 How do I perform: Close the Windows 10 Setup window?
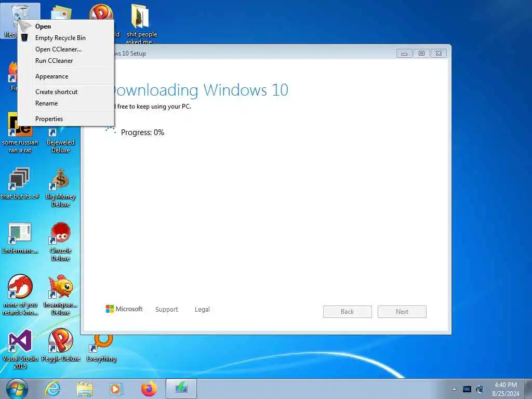[438, 54]
